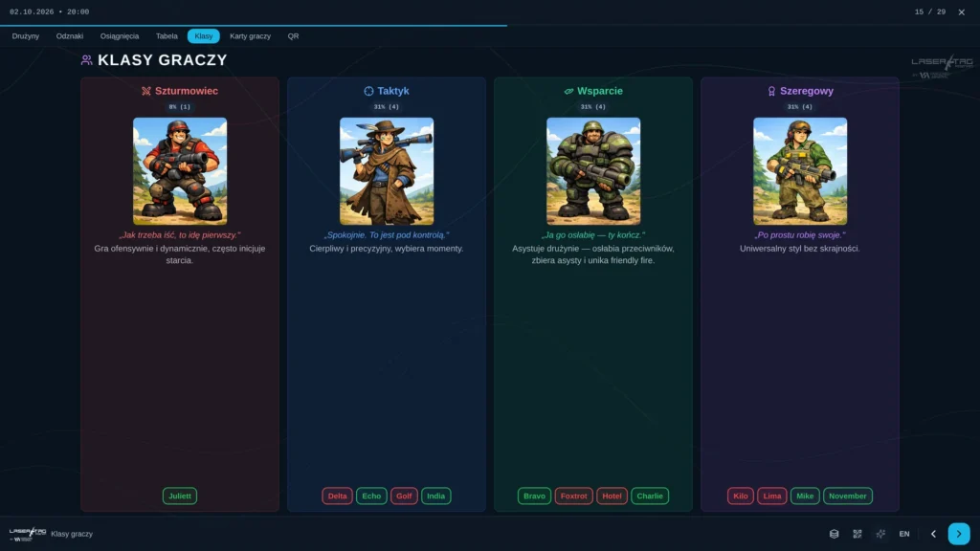Open the Wsparcie character portrait

(593, 171)
